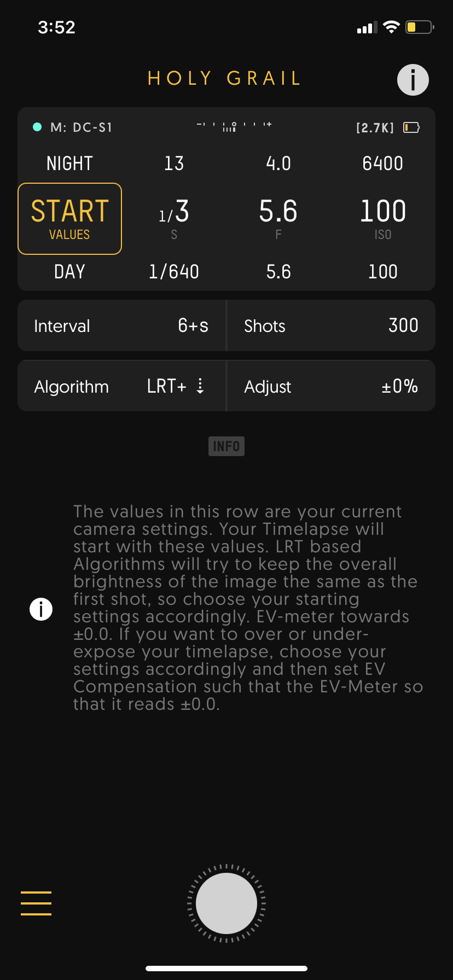This screenshot has height=980, width=453.
Task: Adjust the ±0% Adjust value
Action: [x=331, y=386]
